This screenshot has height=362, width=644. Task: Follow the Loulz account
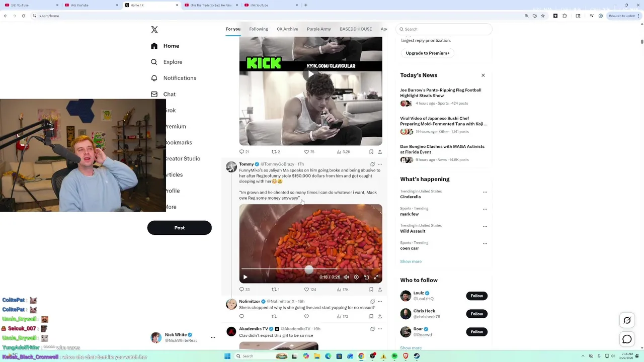(x=476, y=296)
